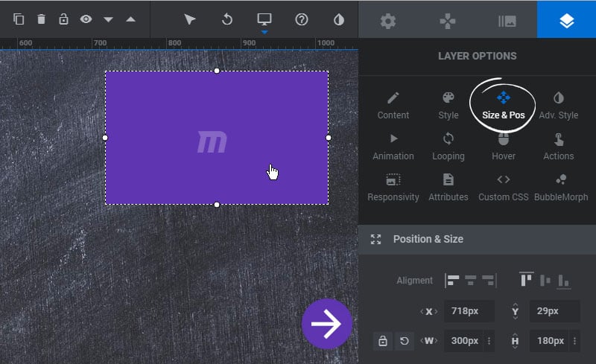
Task: Open the slides gallery tab
Action: pyautogui.click(x=507, y=22)
